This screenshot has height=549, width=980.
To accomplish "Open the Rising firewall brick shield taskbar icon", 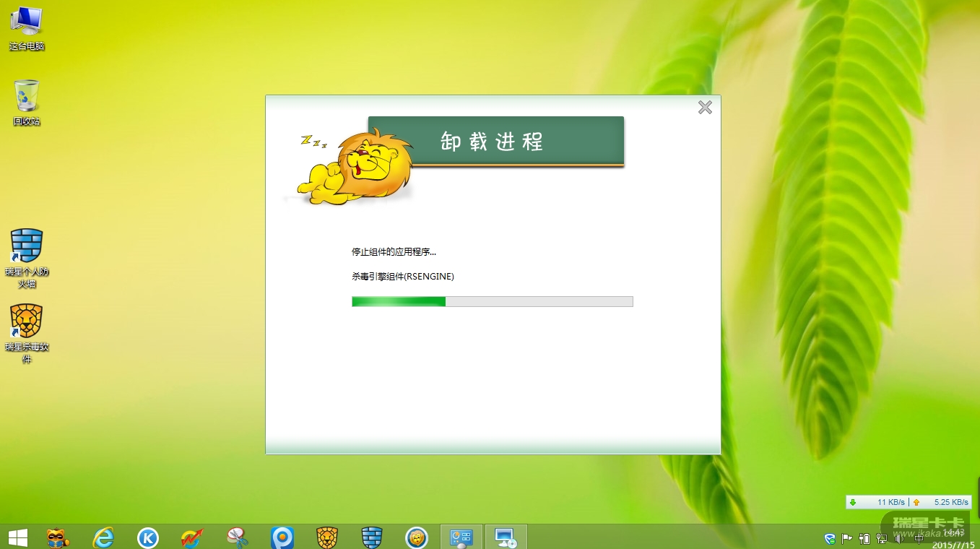I will tap(371, 537).
